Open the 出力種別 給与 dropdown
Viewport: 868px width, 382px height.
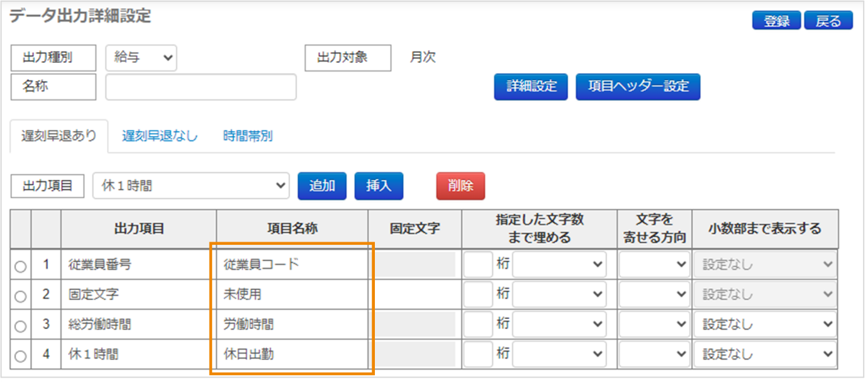pyautogui.click(x=142, y=58)
